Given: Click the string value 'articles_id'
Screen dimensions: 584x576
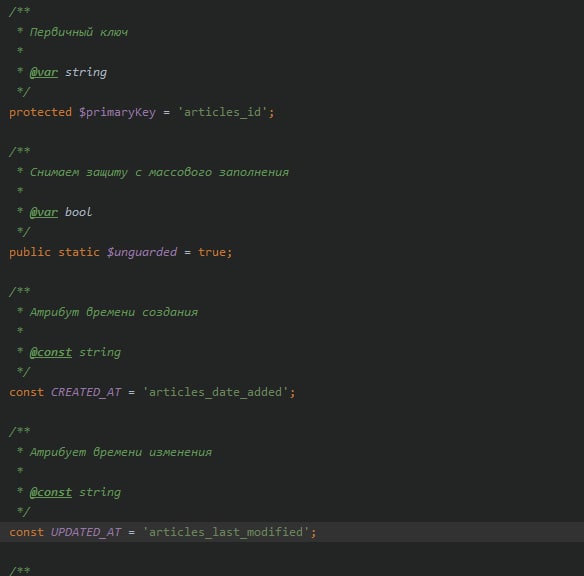Looking at the screenshot, I should [222, 112].
